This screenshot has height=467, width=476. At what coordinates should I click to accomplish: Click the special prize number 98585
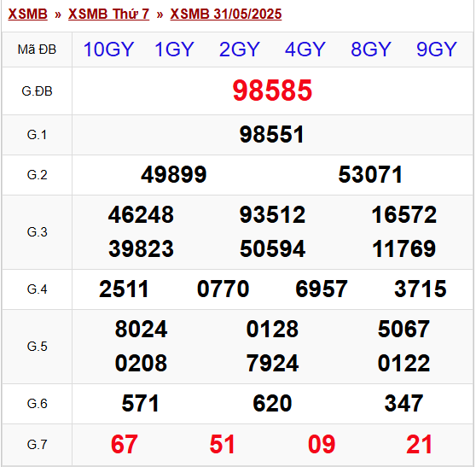272,90
